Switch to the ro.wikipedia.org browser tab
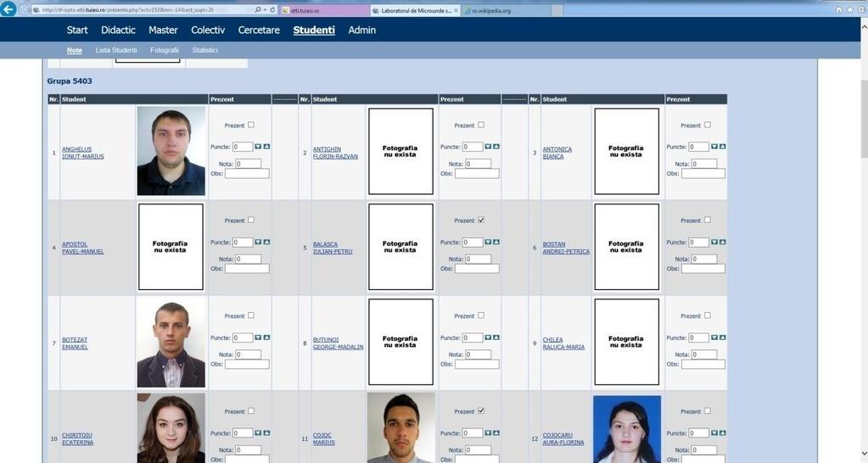The width and height of the screenshot is (868, 463). 507,10
